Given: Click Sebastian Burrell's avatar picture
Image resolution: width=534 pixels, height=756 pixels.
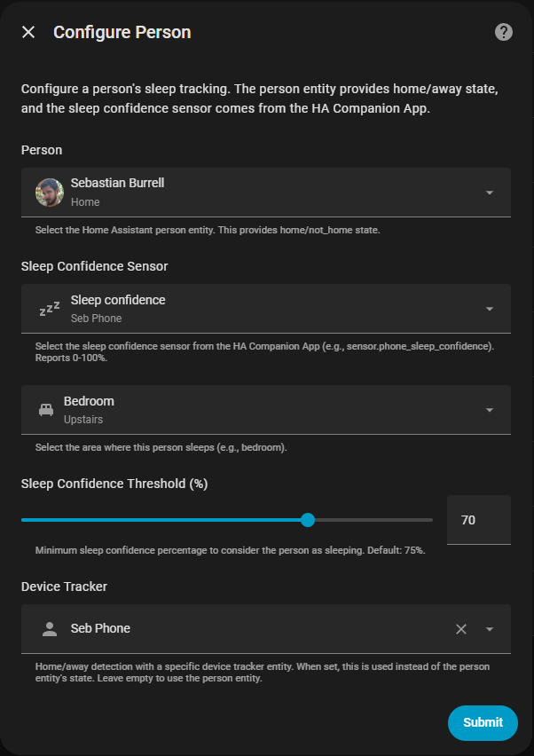Looking at the screenshot, I should pyautogui.click(x=50, y=193).
